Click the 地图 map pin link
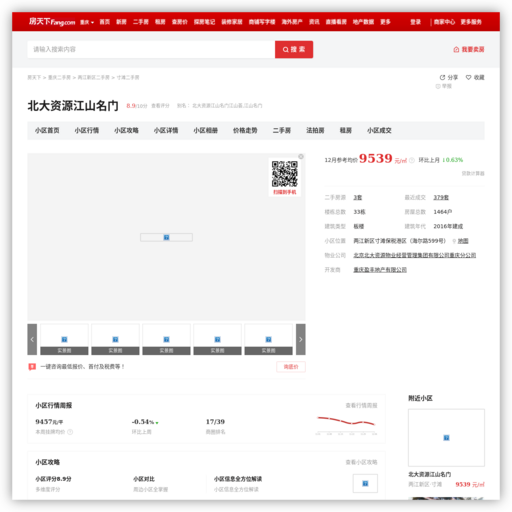The height and width of the screenshot is (512, 512). (460, 241)
